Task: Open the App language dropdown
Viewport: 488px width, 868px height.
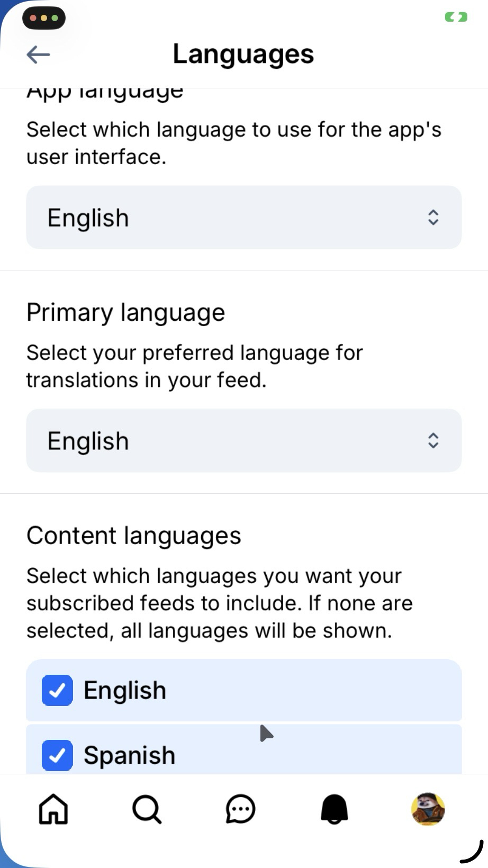Action: 243,218
